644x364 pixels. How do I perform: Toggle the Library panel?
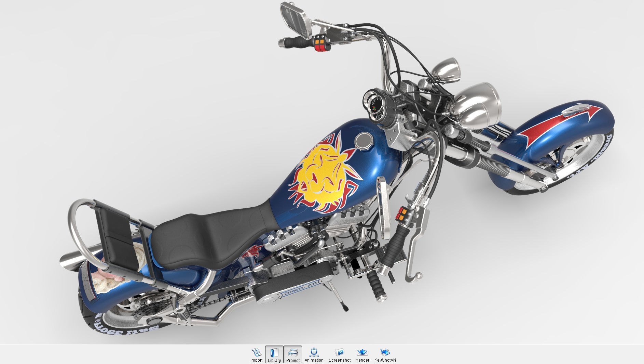tap(274, 354)
